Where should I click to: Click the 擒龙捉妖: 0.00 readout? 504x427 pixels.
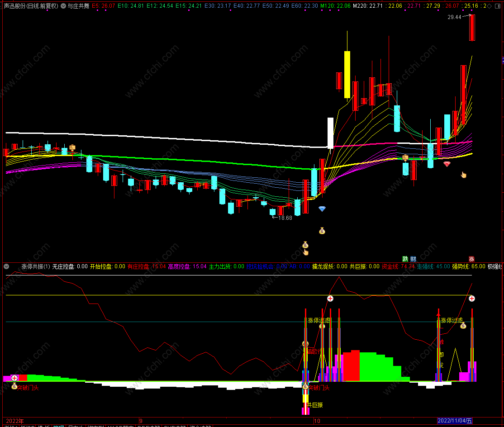tap(330, 266)
